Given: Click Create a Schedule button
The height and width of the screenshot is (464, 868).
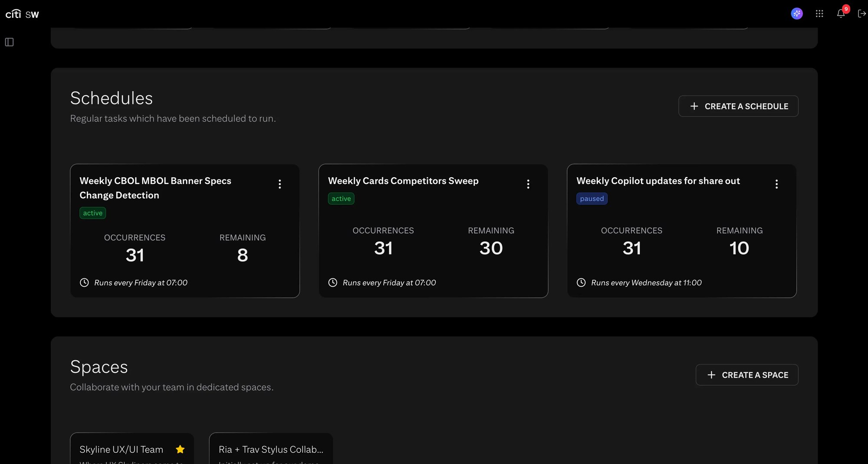Looking at the screenshot, I should click(738, 106).
